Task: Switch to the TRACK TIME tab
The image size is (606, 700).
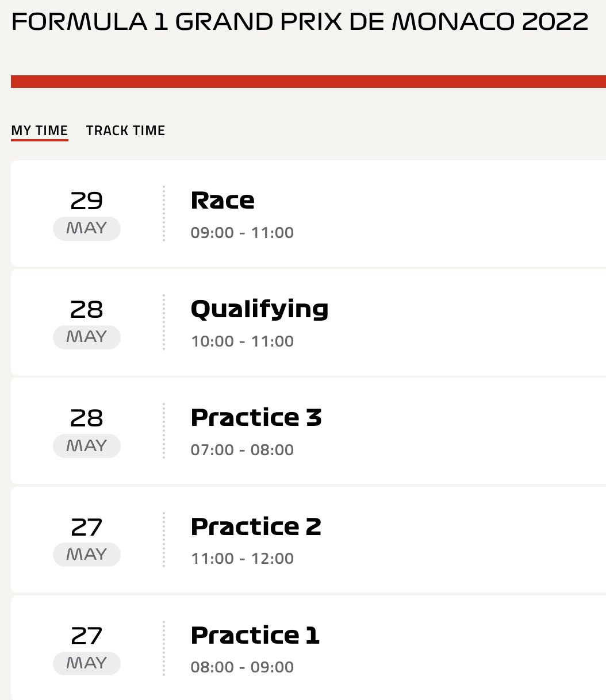Action: tap(125, 130)
